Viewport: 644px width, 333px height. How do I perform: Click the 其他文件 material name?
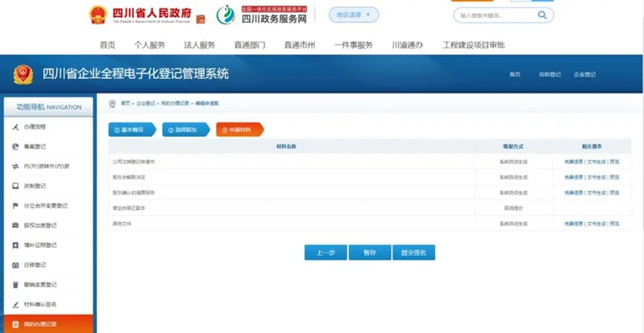coord(122,224)
